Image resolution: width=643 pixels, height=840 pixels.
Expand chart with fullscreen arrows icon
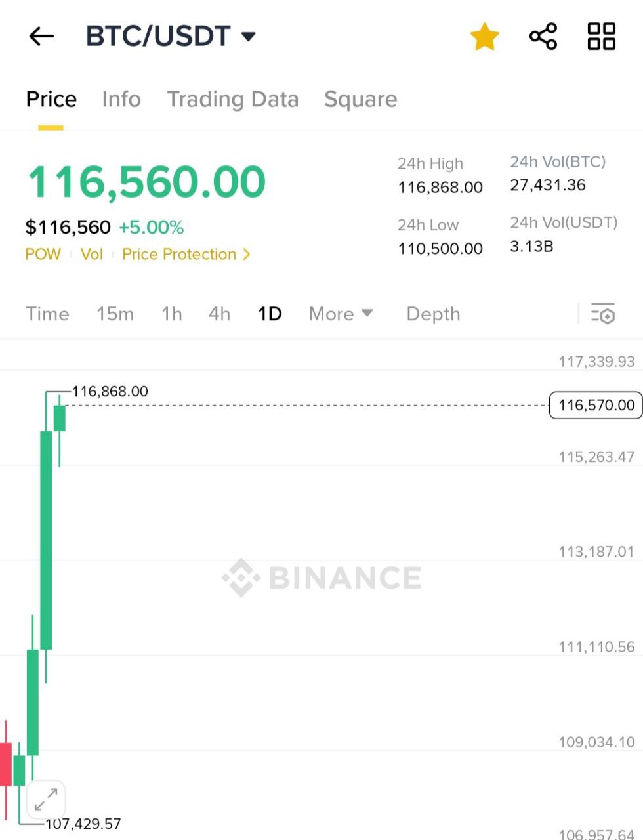coord(46,799)
